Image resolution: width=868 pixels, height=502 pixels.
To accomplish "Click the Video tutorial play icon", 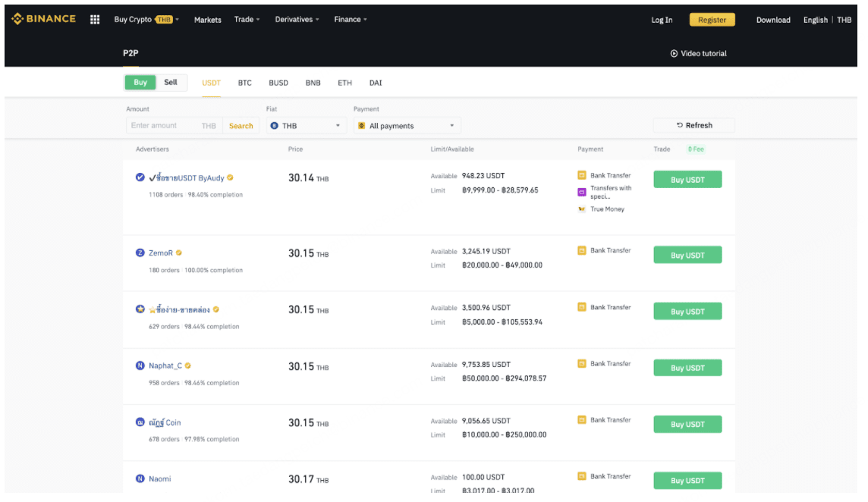I will click(x=674, y=54).
